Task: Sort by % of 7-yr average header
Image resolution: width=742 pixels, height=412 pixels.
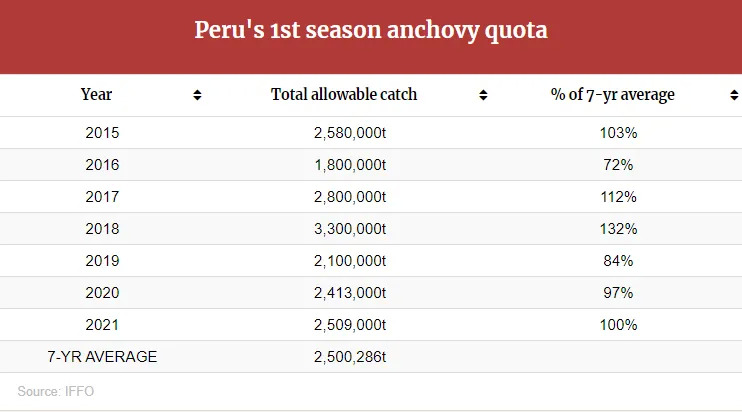Action: 612,95
